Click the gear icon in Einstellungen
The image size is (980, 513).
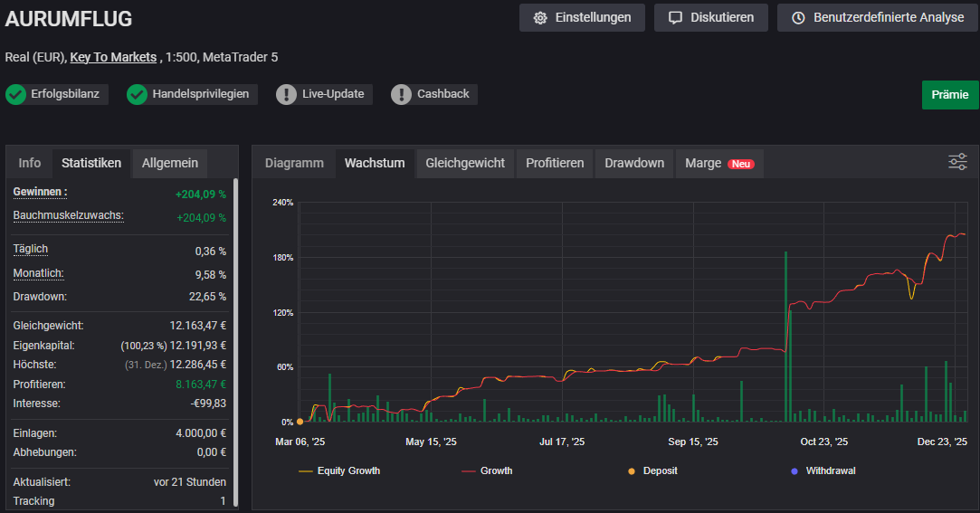540,18
